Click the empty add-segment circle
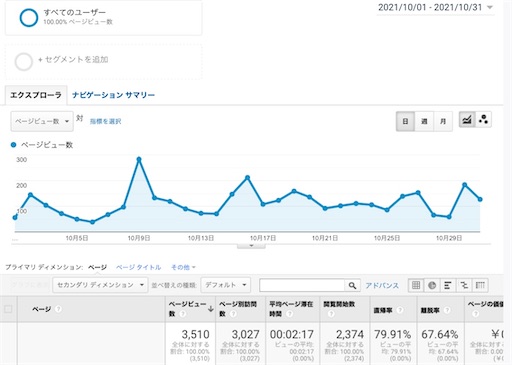 23,61
